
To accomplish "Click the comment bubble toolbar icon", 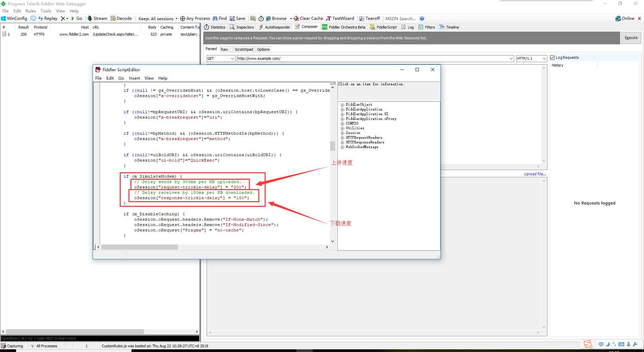I will [33, 18].
